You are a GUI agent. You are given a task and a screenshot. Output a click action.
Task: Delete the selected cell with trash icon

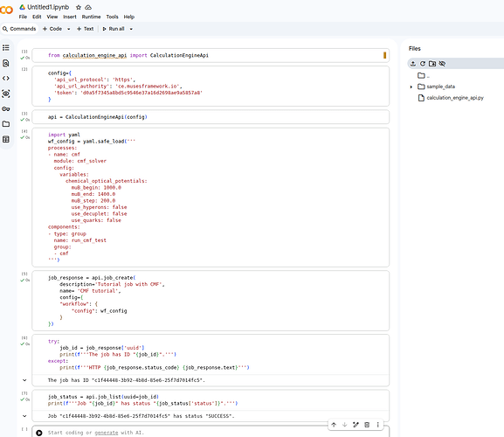[x=367, y=425]
